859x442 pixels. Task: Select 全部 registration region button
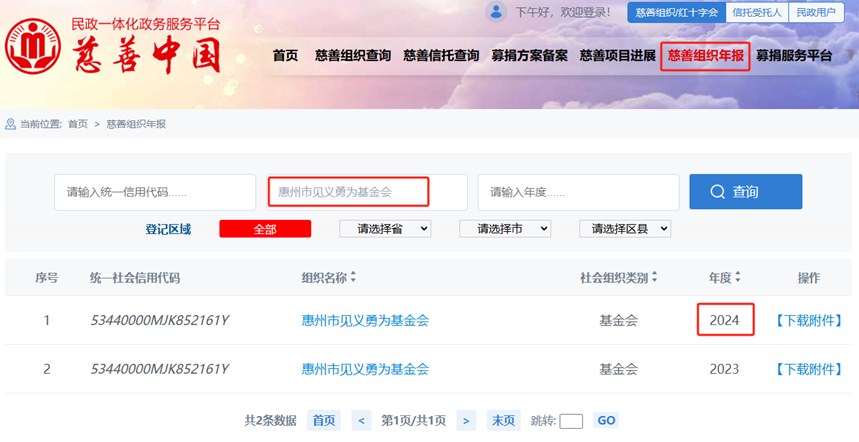265,229
